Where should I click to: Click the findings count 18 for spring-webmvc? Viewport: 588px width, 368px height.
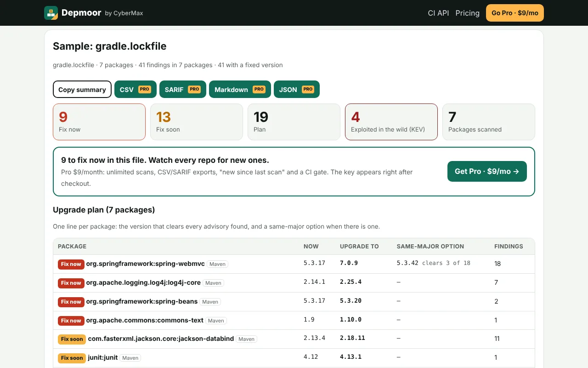[498, 264]
